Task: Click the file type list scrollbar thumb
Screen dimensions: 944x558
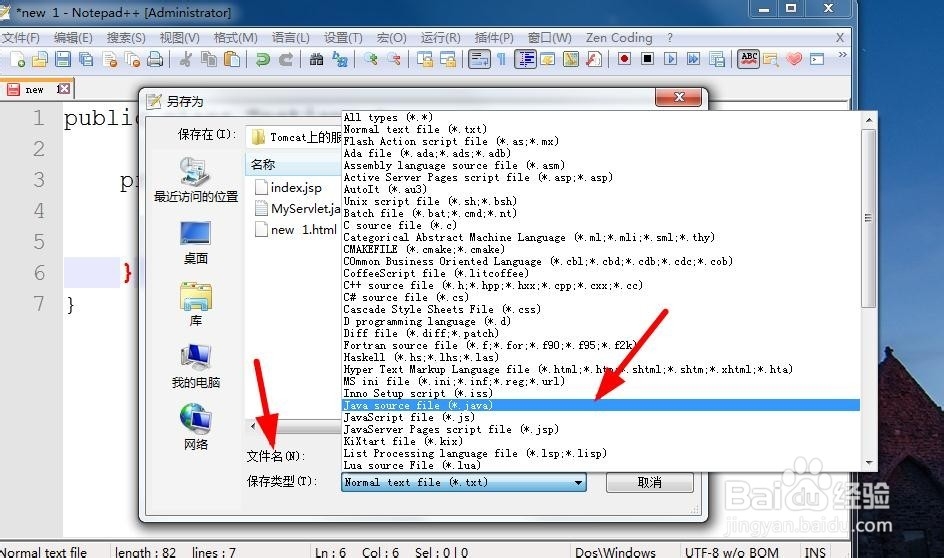Action: tap(868, 218)
